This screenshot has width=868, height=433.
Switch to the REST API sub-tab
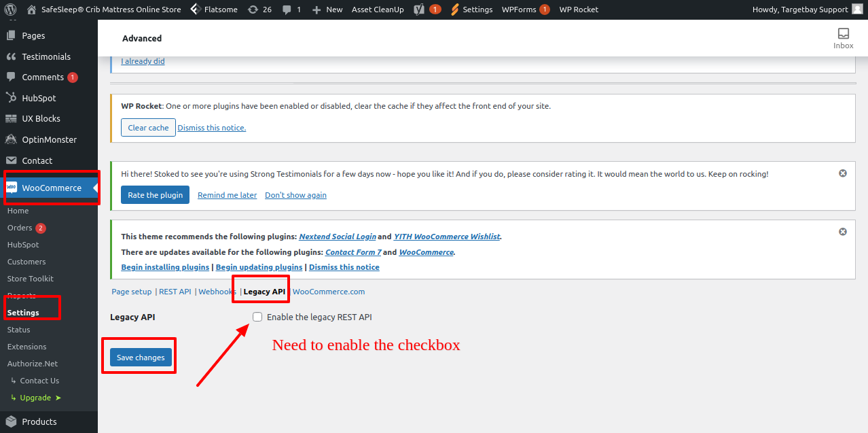(x=175, y=292)
